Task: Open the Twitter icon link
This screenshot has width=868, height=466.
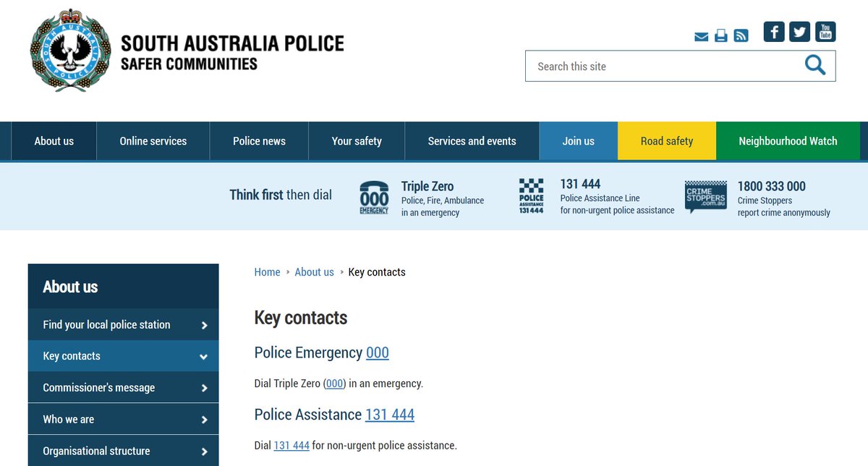Action: coord(799,32)
